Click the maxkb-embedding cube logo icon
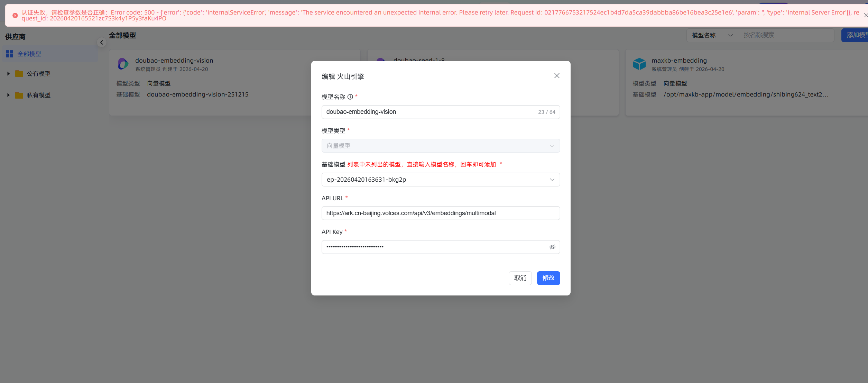 pos(639,64)
